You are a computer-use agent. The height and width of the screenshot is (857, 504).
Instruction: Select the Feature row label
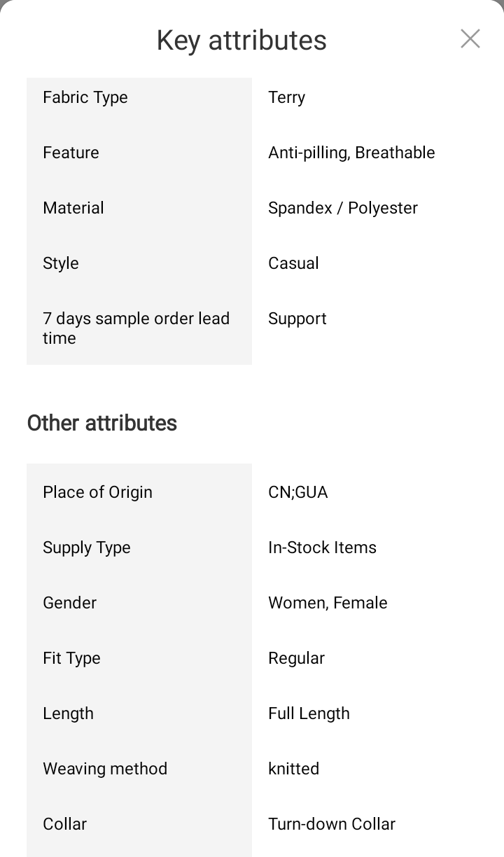point(71,153)
